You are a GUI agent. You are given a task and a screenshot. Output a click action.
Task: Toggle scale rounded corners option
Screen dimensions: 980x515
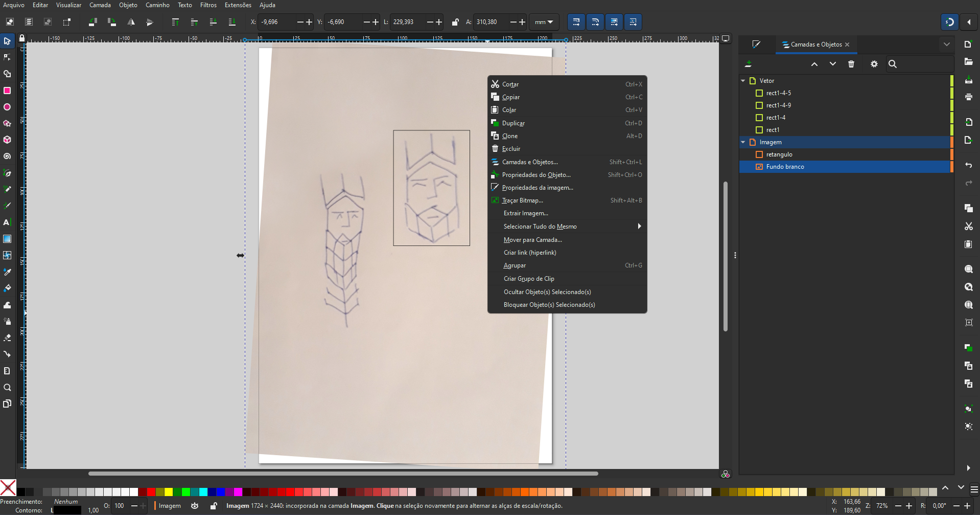(x=595, y=22)
